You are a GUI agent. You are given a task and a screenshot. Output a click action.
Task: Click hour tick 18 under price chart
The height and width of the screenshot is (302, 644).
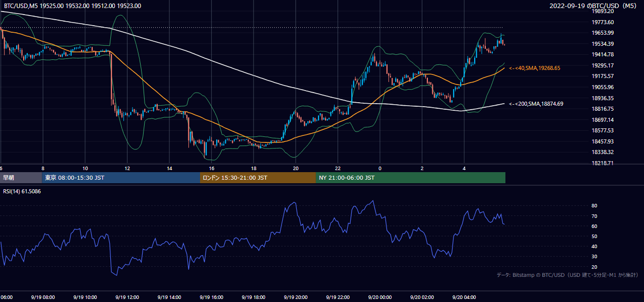pyautogui.click(x=253, y=168)
